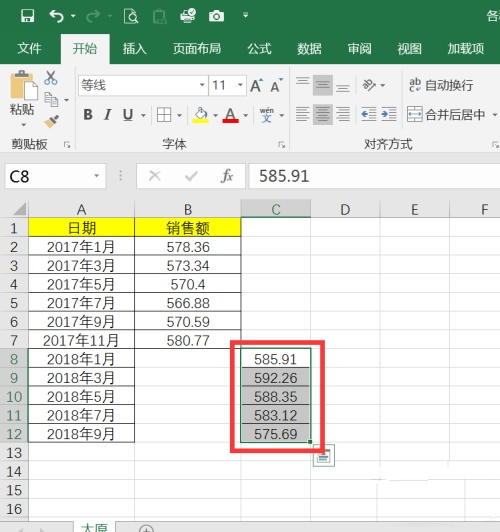Viewport: 500px width, 532px height.
Task: Click the phonetic guide wén icon
Action: pyautogui.click(x=267, y=115)
